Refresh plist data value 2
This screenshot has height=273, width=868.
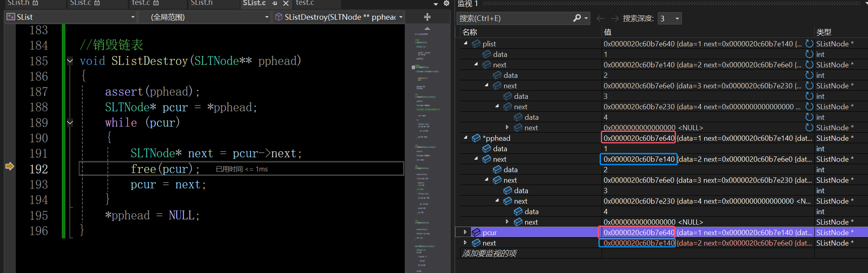[x=809, y=75]
